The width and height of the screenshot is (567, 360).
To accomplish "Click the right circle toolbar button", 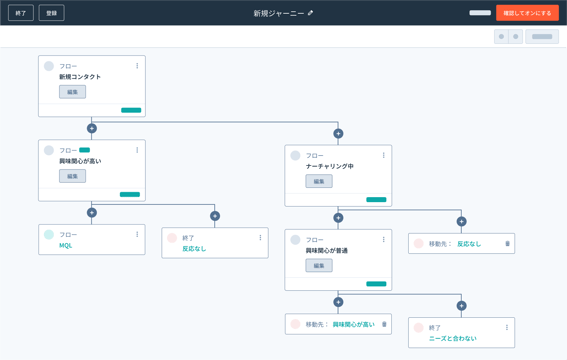I will [516, 37].
